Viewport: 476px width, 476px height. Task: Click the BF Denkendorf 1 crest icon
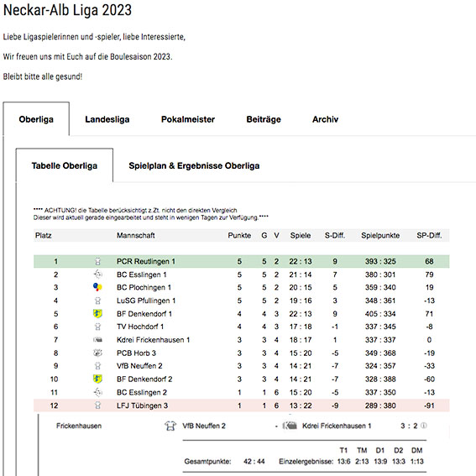click(97, 314)
